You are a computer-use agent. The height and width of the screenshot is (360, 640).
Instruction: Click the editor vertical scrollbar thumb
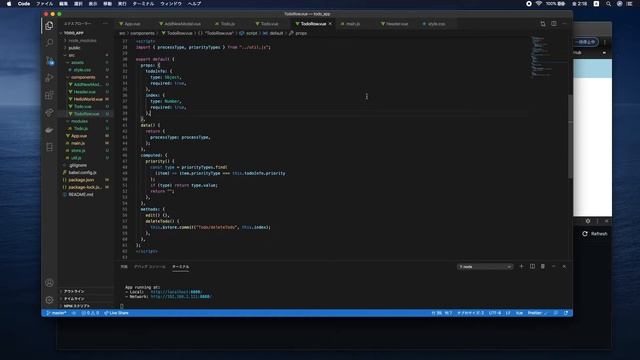click(570, 136)
